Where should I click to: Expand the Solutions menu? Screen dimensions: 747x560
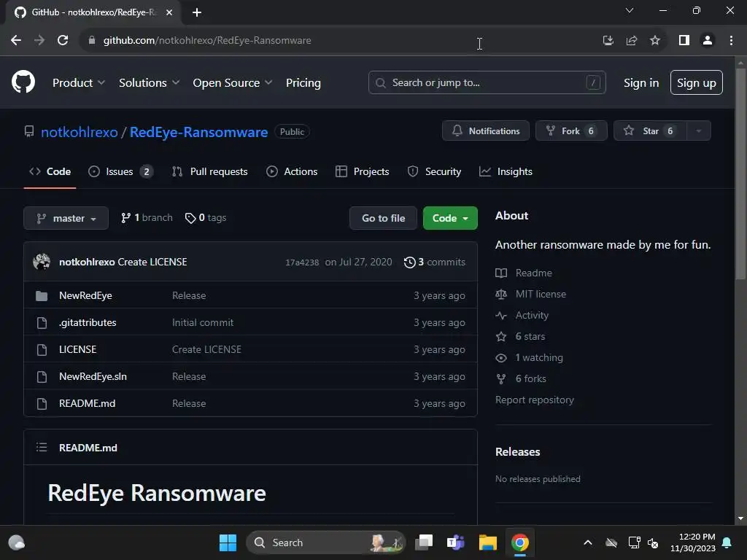point(149,83)
